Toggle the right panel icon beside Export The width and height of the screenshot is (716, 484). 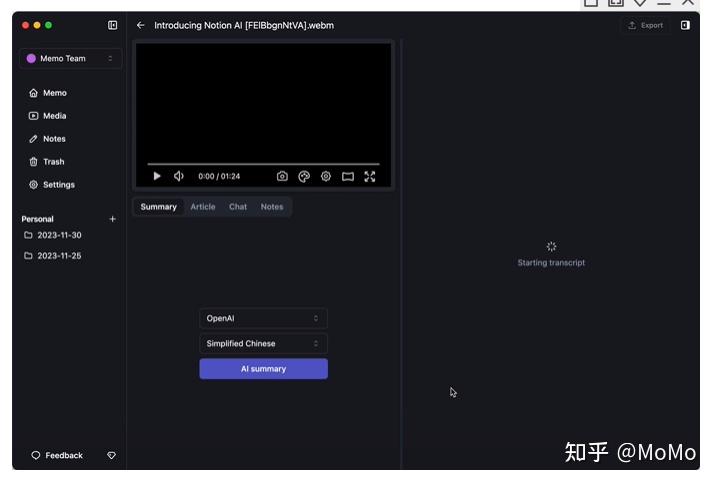click(685, 25)
